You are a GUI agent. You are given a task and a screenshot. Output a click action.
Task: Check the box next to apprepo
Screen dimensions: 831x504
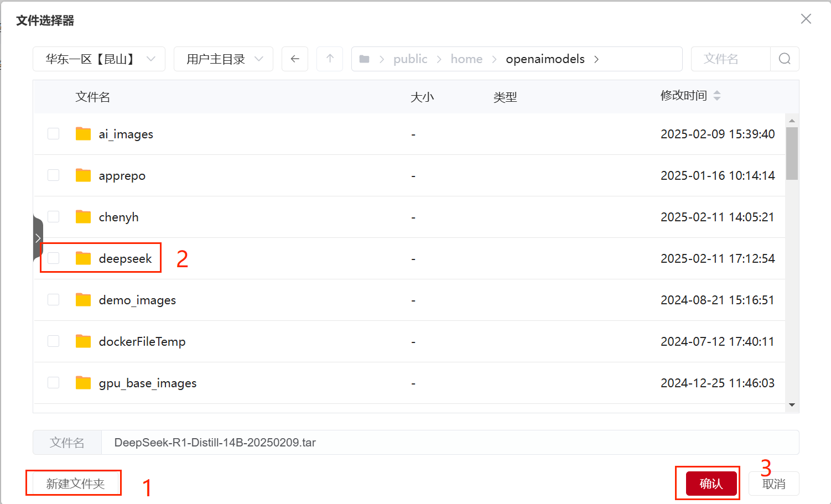54,175
